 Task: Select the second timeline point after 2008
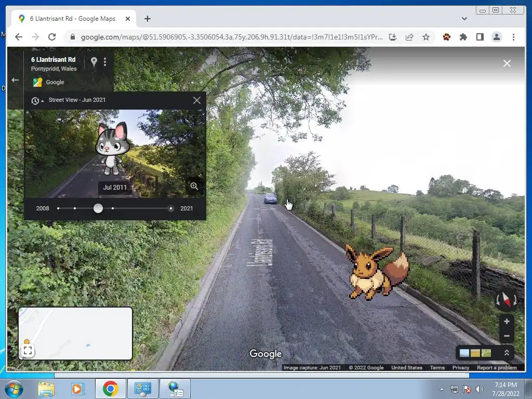pos(75,208)
